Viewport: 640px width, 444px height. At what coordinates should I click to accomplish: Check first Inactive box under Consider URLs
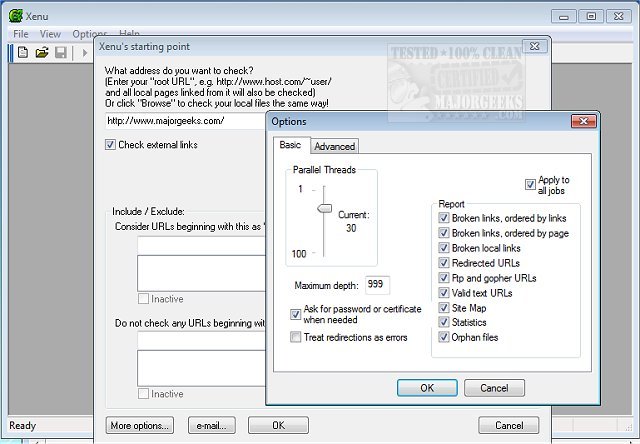[143, 299]
